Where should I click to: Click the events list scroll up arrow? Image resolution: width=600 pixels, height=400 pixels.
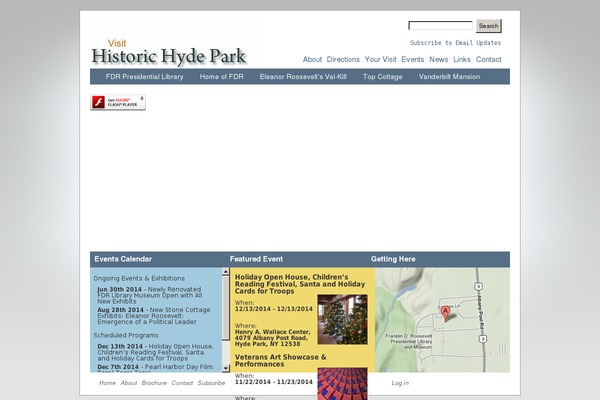click(226, 271)
